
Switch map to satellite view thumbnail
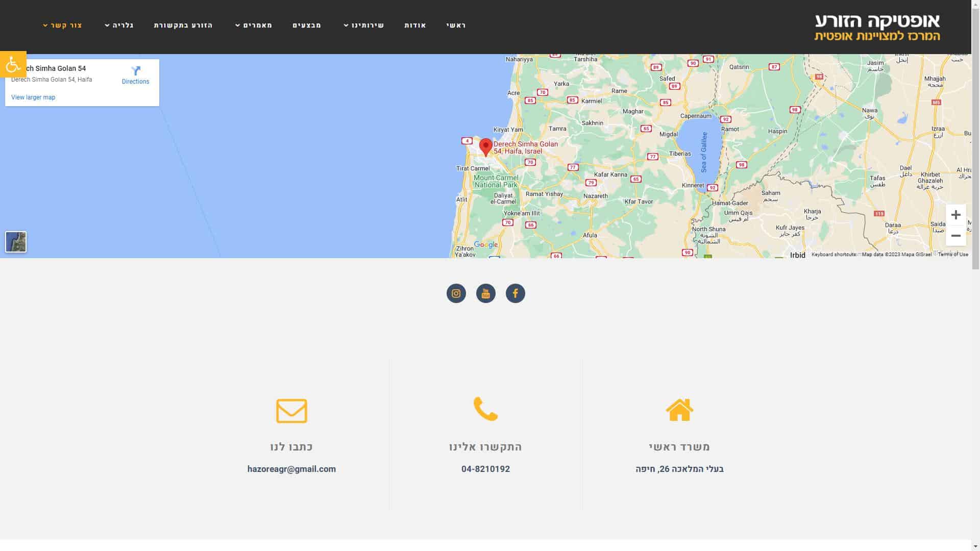(16, 242)
